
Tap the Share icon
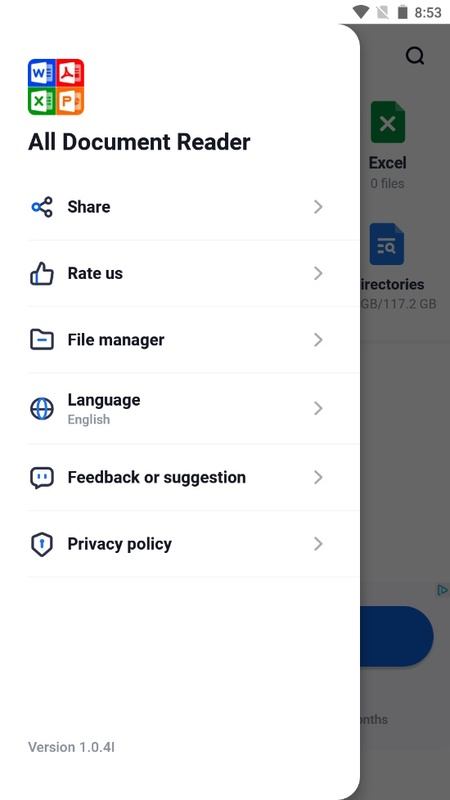(42, 207)
